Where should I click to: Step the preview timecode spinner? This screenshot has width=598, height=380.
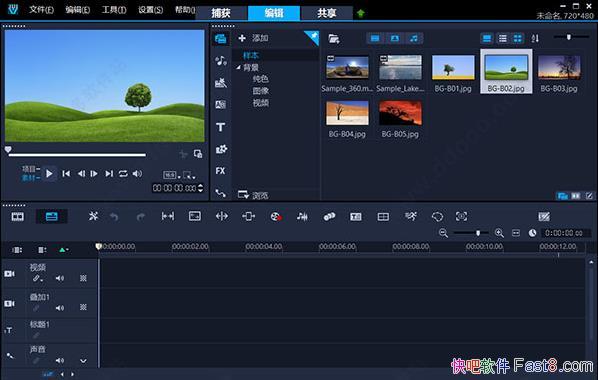pos(200,188)
